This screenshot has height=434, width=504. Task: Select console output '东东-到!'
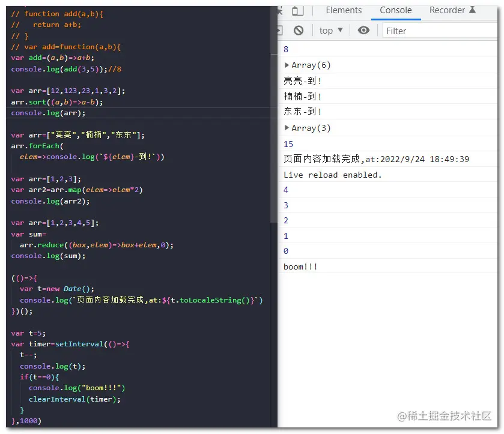click(x=303, y=111)
